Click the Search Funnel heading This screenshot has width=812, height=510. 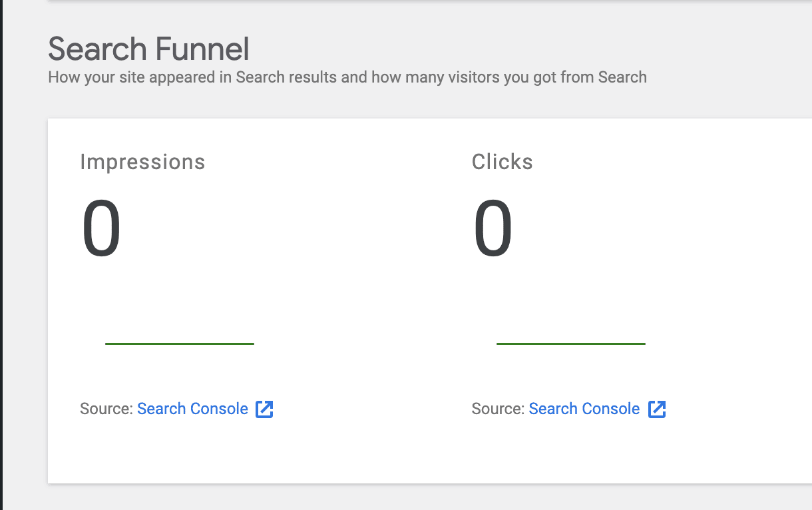pos(148,49)
